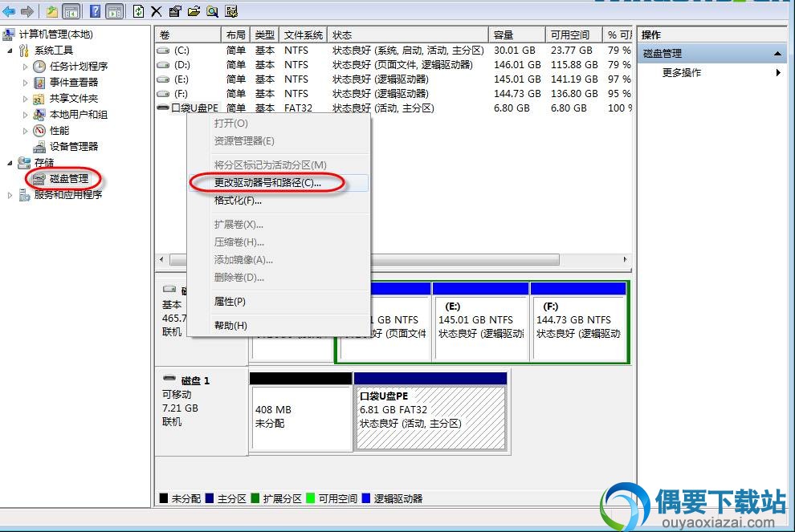Choose 属性(P) from context menu
The image size is (795, 532).
279,302
